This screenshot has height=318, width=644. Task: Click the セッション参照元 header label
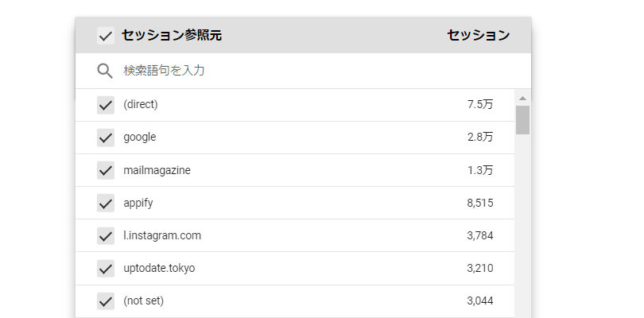(x=171, y=35)
